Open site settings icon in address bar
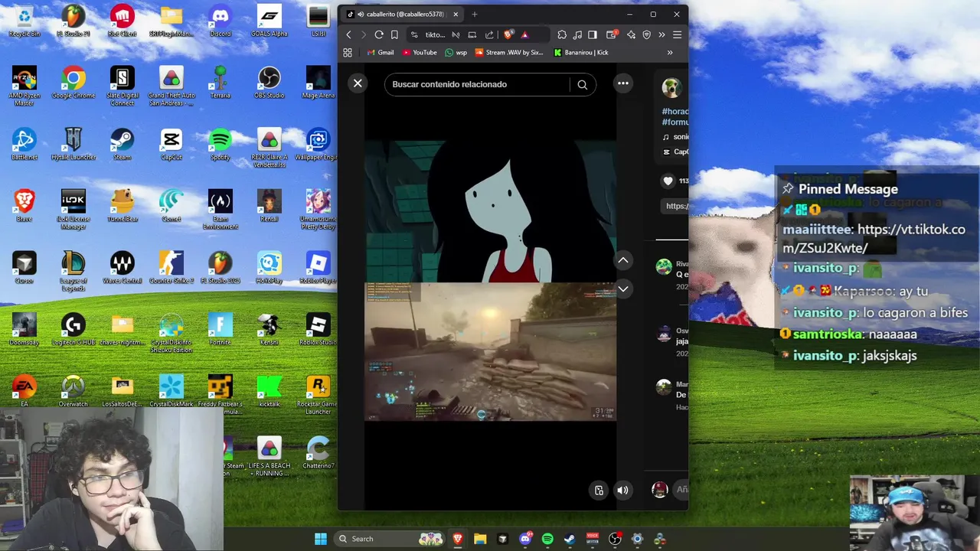 click(x=414, y=34)
